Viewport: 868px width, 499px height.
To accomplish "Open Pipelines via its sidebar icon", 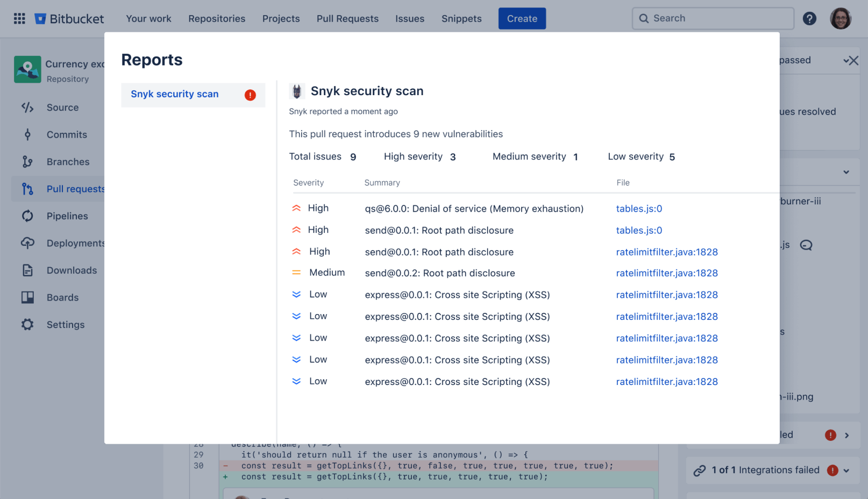I will (27, 216).
